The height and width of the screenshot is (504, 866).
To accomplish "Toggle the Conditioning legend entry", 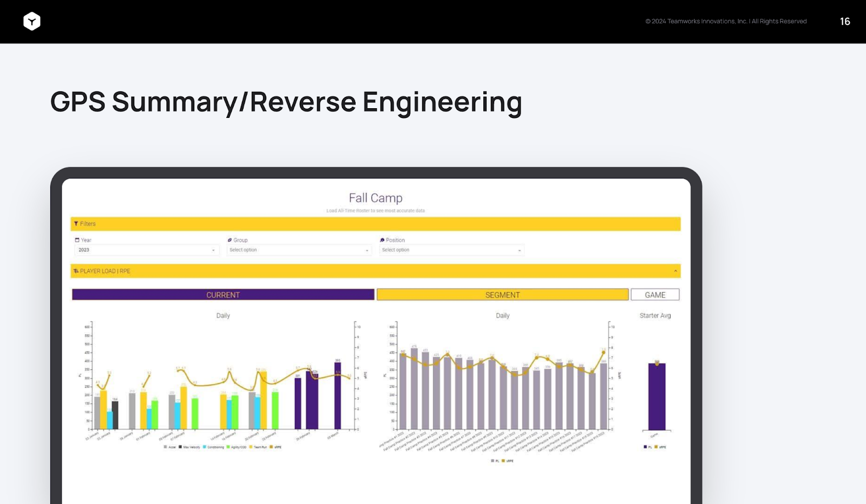I will coord(213,447).
